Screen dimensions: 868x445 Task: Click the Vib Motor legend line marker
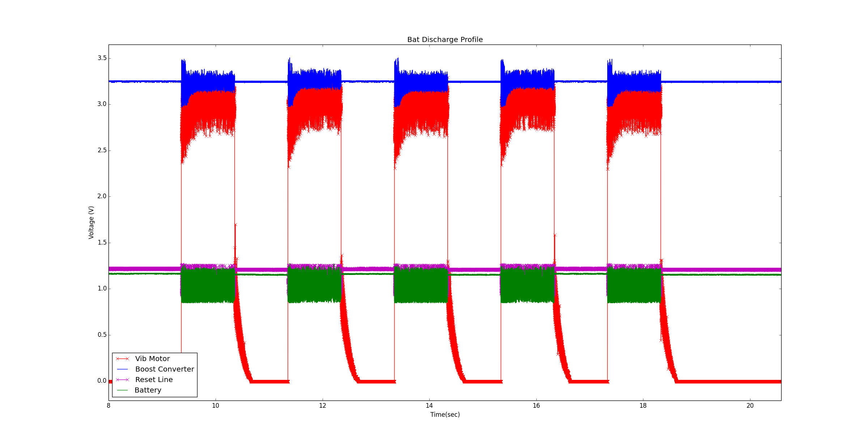point(122,359)
